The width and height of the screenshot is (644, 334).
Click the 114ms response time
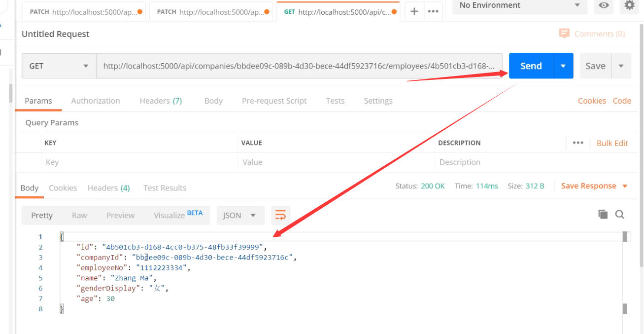(x=487, y=186)
